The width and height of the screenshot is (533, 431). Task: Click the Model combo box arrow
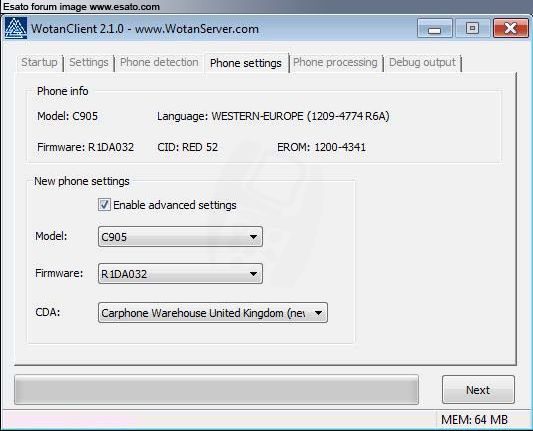[253, 237]
